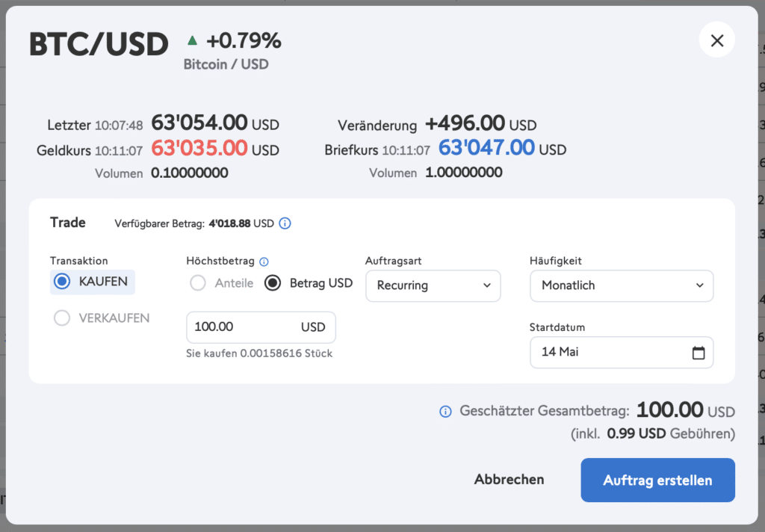This screenshot has height=532, width=765.
Task: Click the X to close the BTC/USD dialog
Action: [716, 40]
